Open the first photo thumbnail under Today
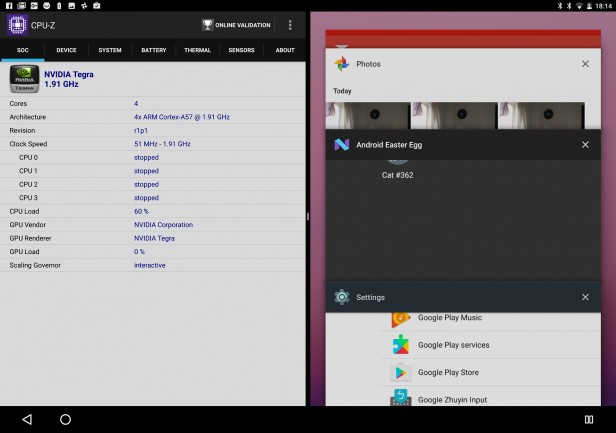This screenshot has width=616, height=433. 368,116
